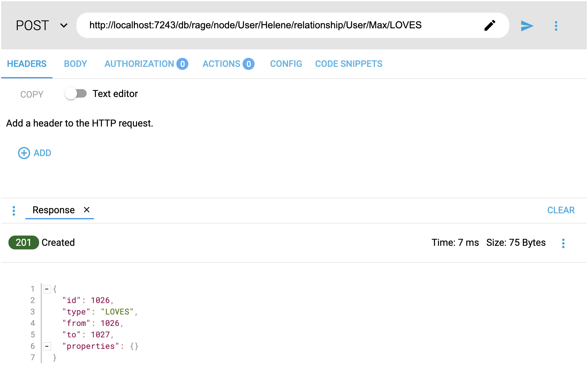Send the request with the arrow icon
The image size is (588, 391).
click(x=527, y=26)
